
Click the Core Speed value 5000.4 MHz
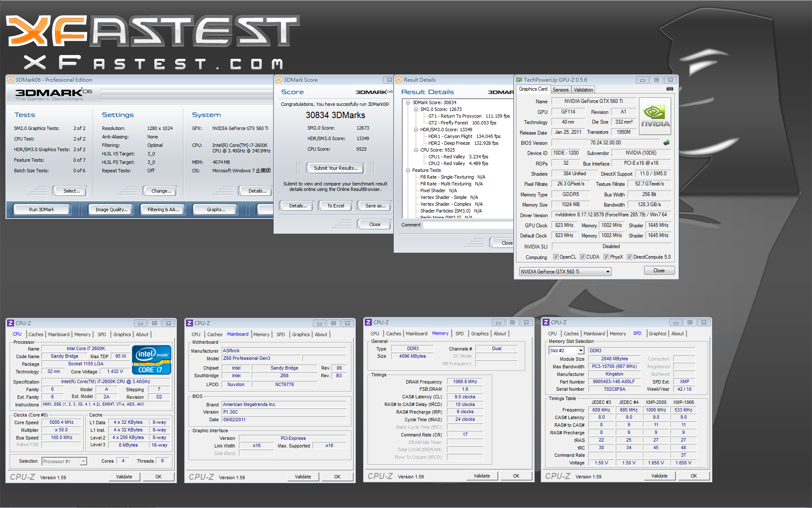tap(61, 422)
